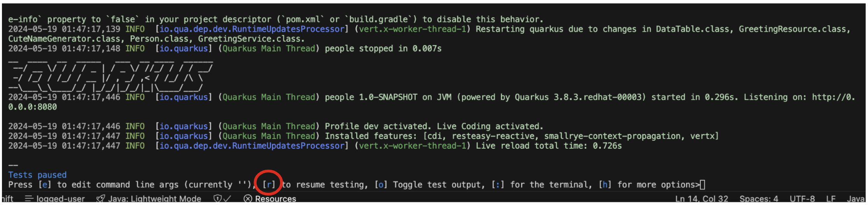The image size is (868, 205).
Task: Click the lines icon before logged-user
Action: 29,199
